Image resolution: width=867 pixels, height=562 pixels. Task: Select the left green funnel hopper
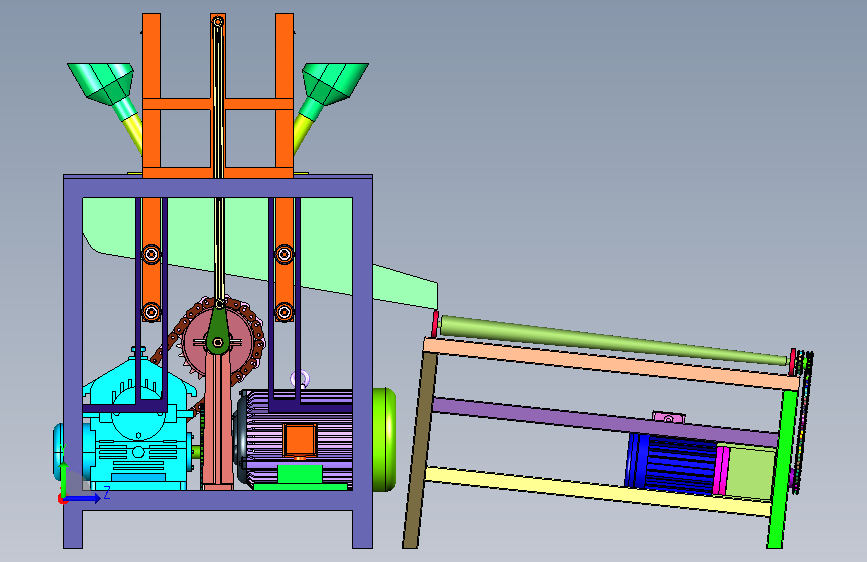[104, 84]
